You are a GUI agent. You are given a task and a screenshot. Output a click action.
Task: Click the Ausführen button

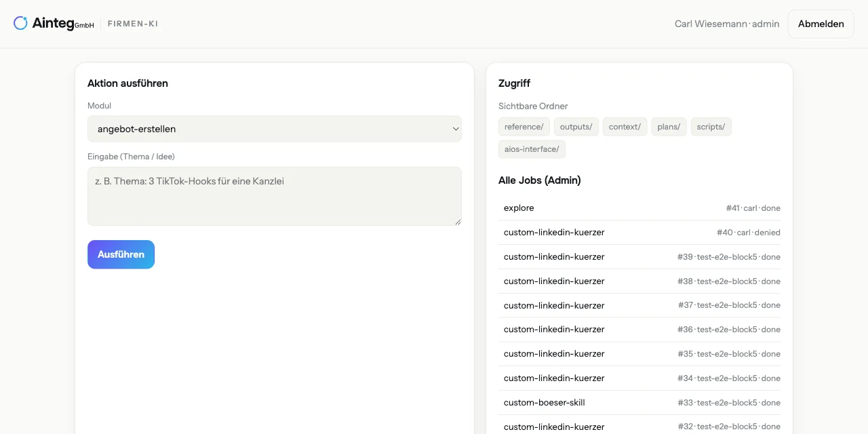pos(121,254)
